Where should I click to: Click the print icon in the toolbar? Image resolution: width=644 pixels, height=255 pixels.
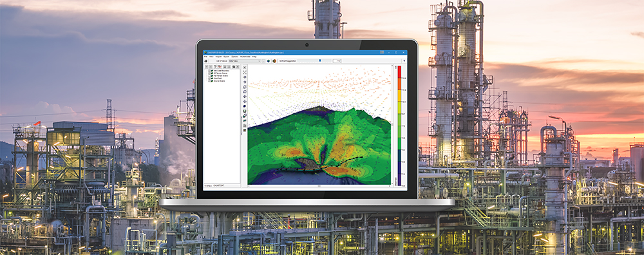click(x=206, y=61)
